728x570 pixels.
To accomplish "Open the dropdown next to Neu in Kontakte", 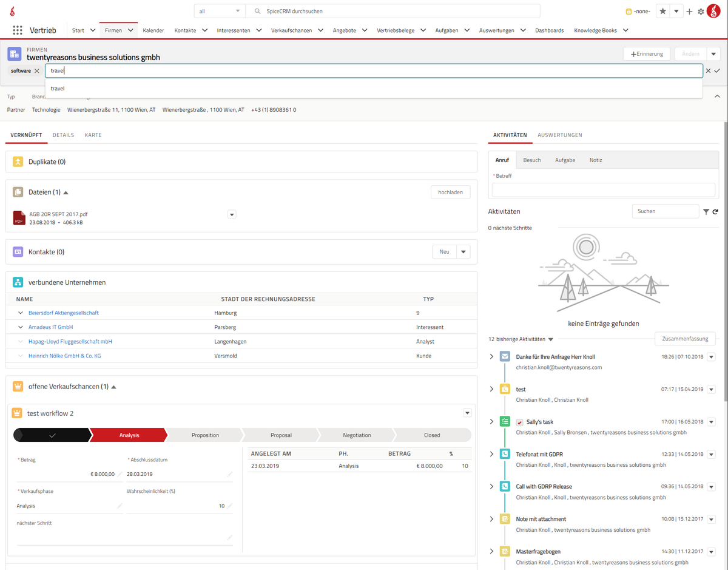I will pyautogui.click(x=463, y=252).
